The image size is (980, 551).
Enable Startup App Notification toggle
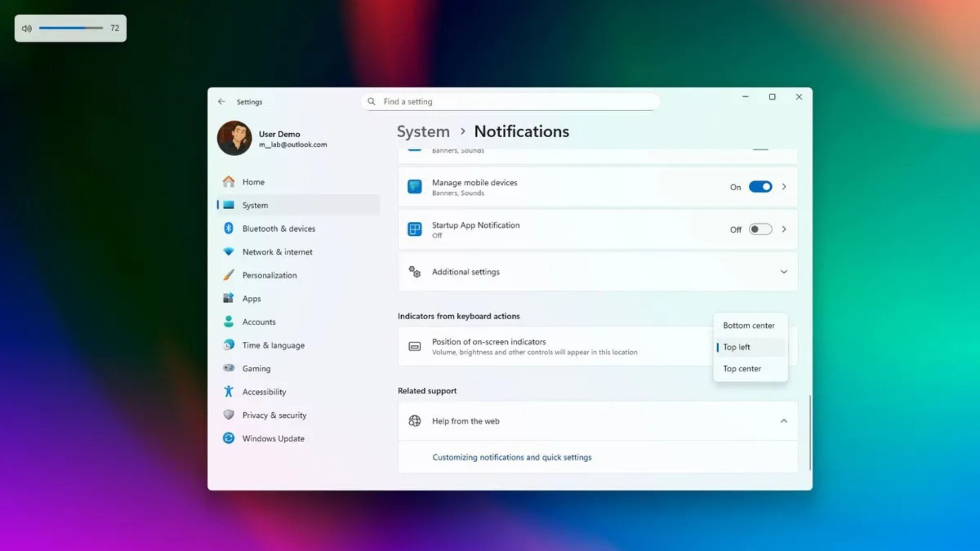(760, 230)
